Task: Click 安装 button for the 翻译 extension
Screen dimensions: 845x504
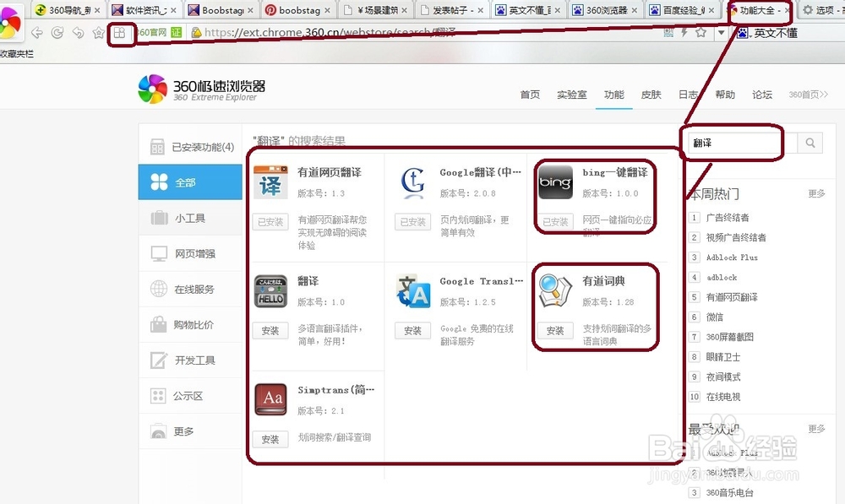Action: (270, 330)
